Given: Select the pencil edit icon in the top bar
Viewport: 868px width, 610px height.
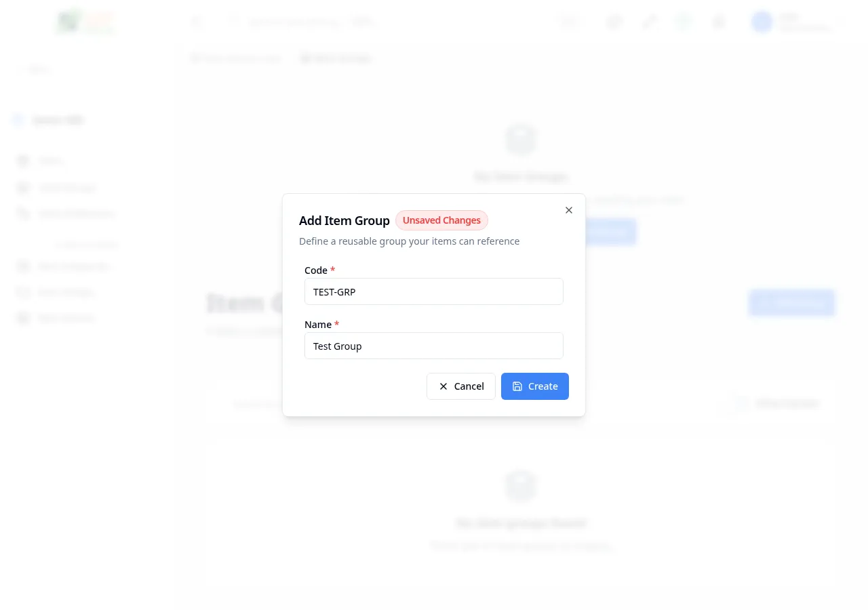Looking at the screenshot, I should [649, 22].
